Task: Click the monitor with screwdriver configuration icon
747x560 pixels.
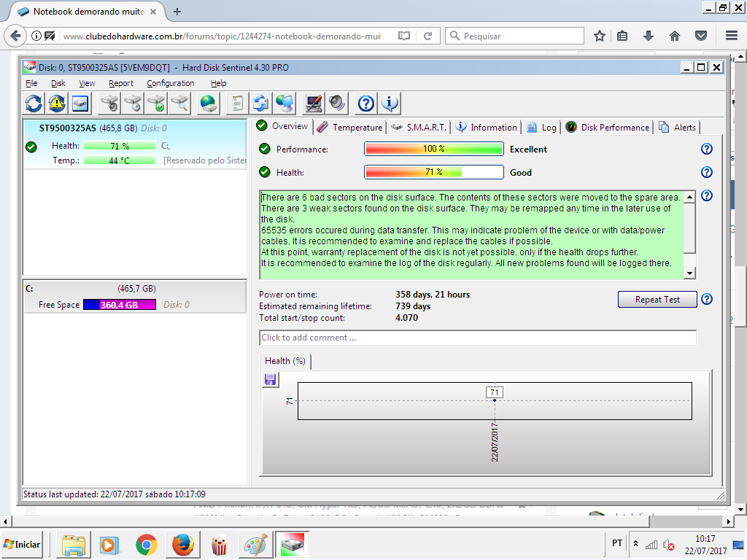Action: pos(314,104)
